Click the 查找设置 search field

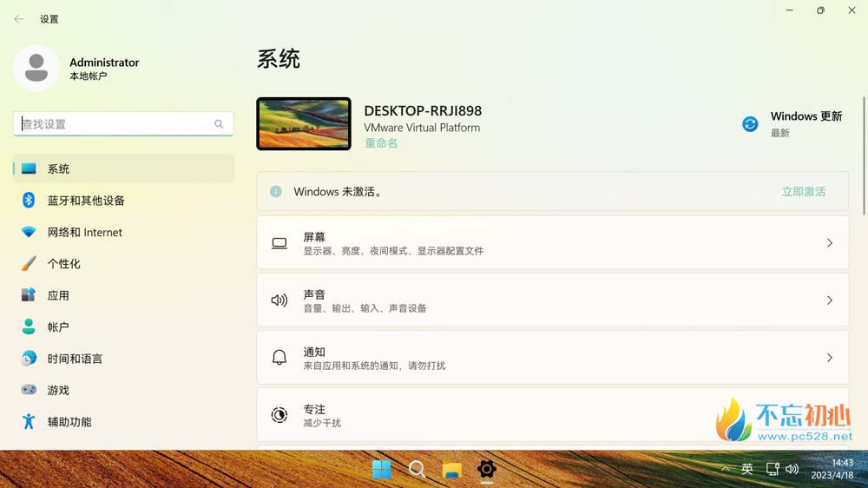[x=113, y=124]
